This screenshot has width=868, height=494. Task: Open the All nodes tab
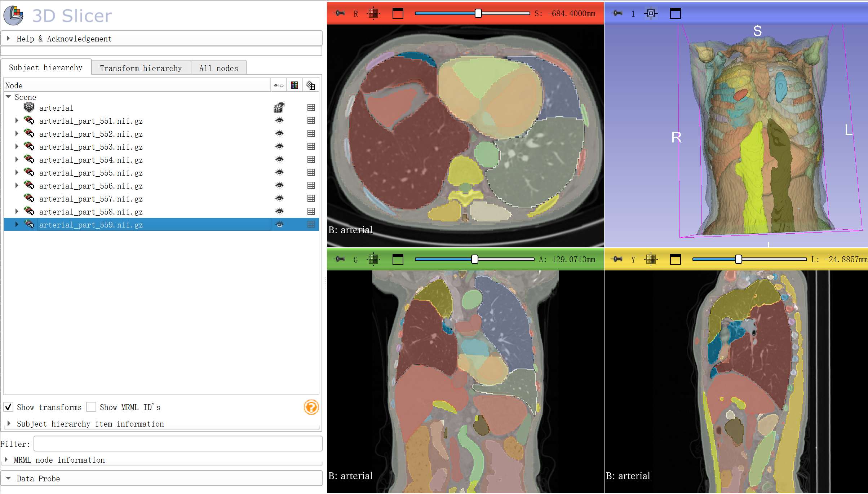tap(218, 68)
